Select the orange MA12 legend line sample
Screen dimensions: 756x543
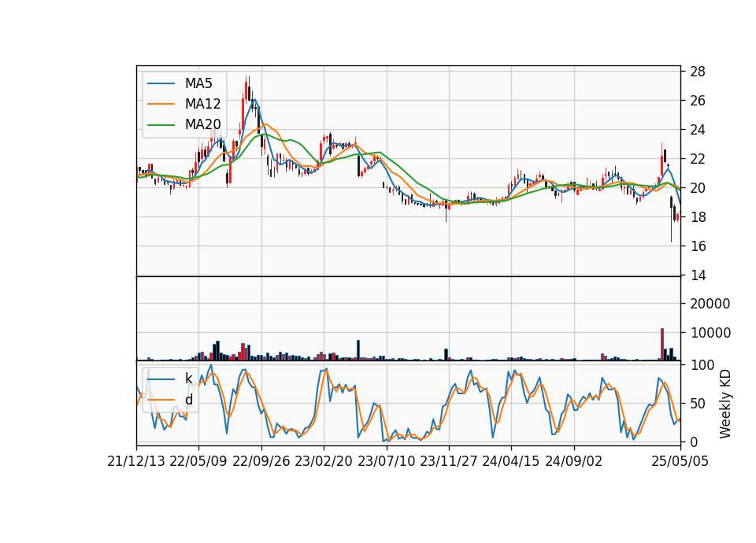coord(161,104)
